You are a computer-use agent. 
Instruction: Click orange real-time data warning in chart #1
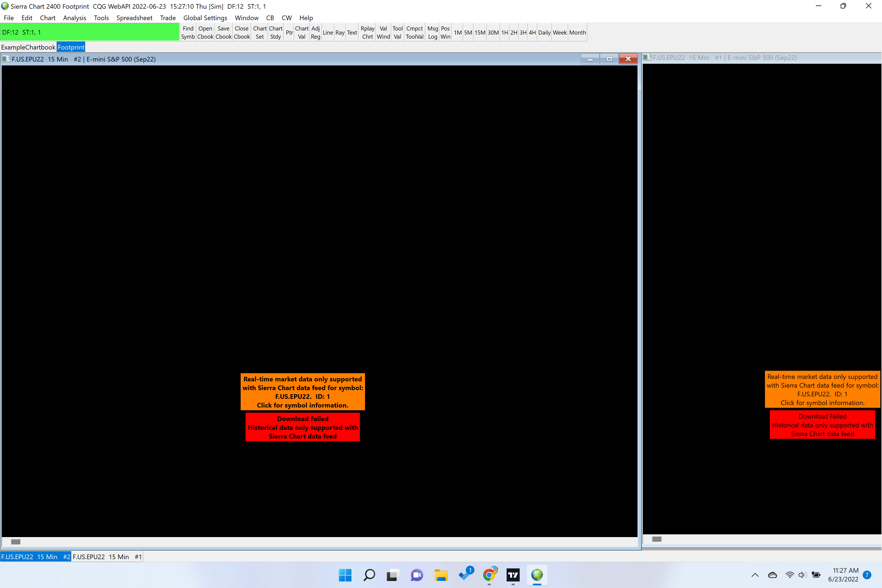click(822, 389)
